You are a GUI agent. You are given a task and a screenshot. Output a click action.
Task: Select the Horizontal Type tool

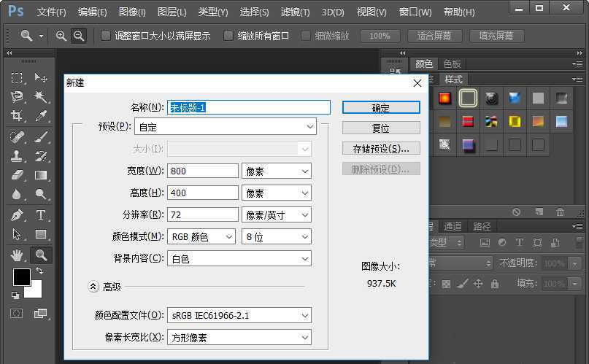point(41,215)
